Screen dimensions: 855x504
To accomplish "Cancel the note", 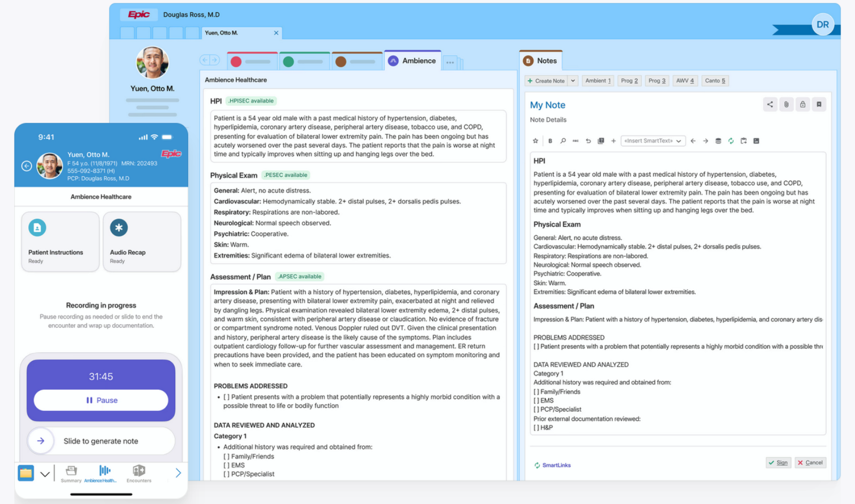I will [x=810, y=463].
